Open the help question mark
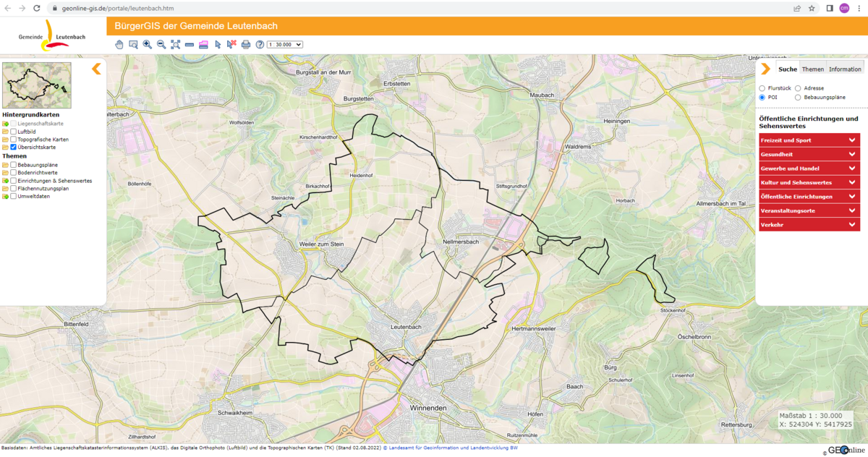The width and height of the screenshot is (868, 457). coord(260,44)
